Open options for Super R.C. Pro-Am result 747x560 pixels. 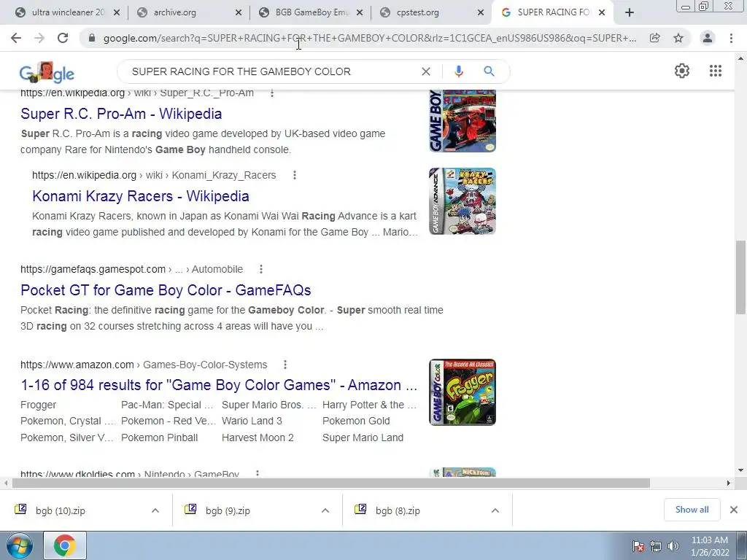click(272, 93)
